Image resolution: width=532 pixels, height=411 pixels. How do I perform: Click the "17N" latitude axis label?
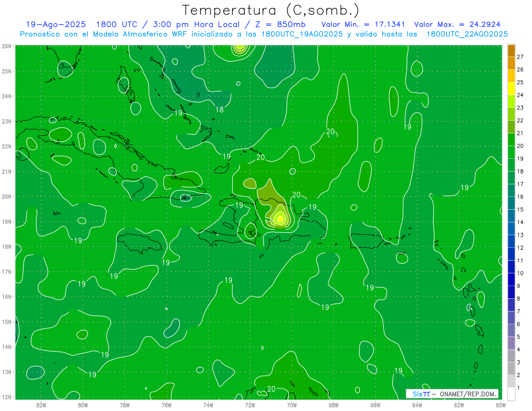(x=6, y=271)
